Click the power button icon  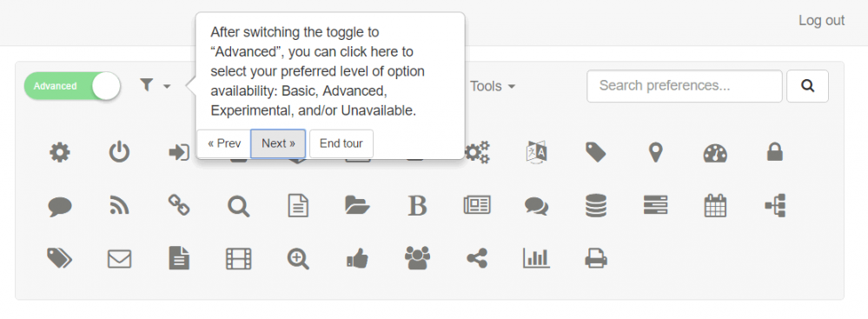pyautogui.click(x=119, y=152)
